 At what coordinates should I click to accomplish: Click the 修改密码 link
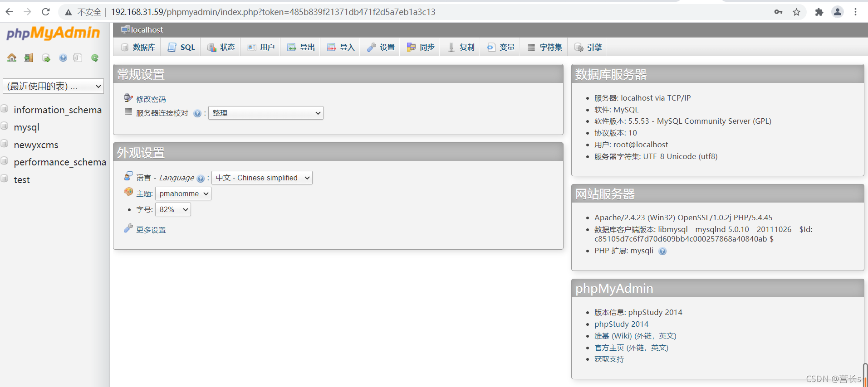tap(151, 99)
